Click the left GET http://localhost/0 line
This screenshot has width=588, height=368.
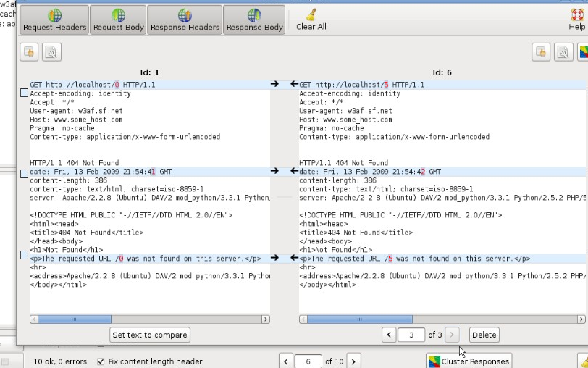point(92,85)
